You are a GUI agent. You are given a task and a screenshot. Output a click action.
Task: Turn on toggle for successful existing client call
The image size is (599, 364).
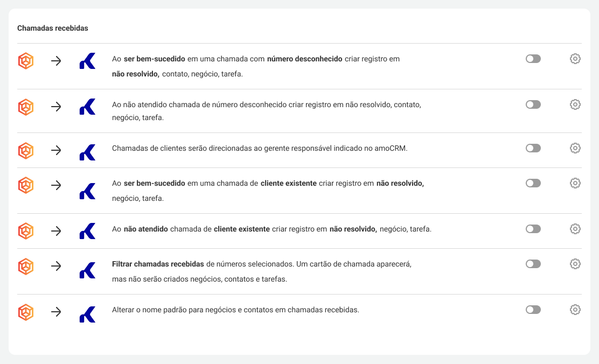(533, 183)
